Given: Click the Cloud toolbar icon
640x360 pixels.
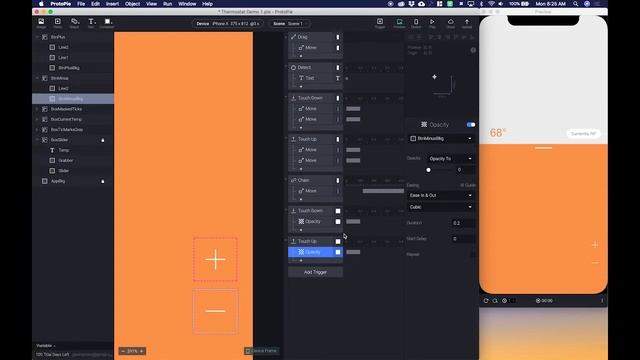Looking at the screenshot, I should [451, 23].
